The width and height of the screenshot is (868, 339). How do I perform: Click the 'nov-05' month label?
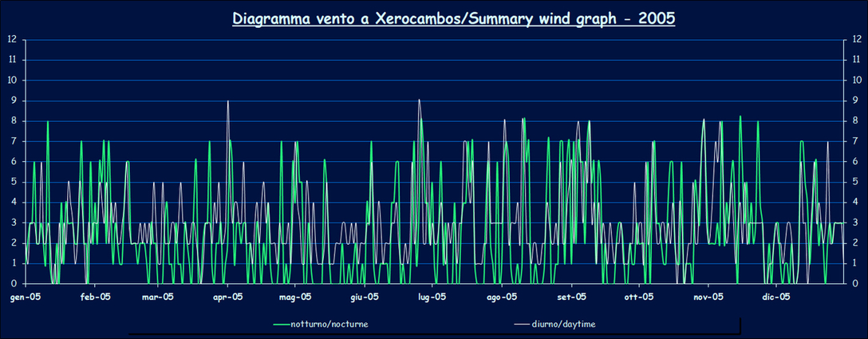[708, 297]
